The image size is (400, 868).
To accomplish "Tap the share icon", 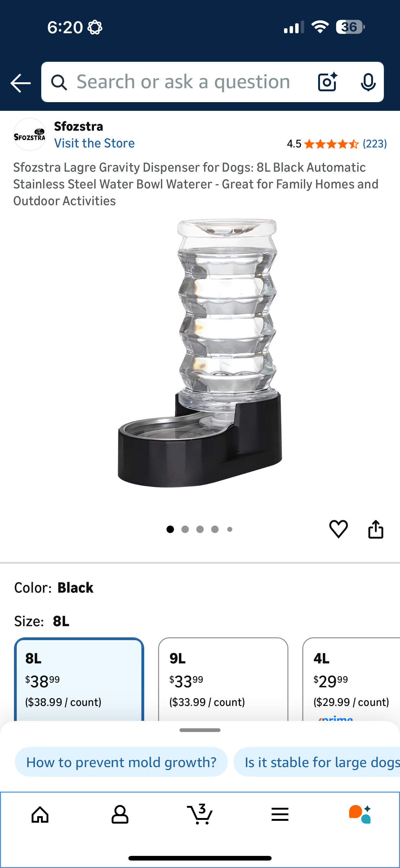I will click(376, 529).
